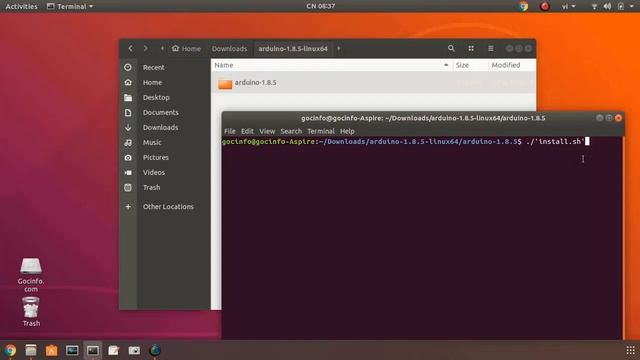640x360 pixels.
Task: Click the Home house icon in sidebar
Action: 128,82
